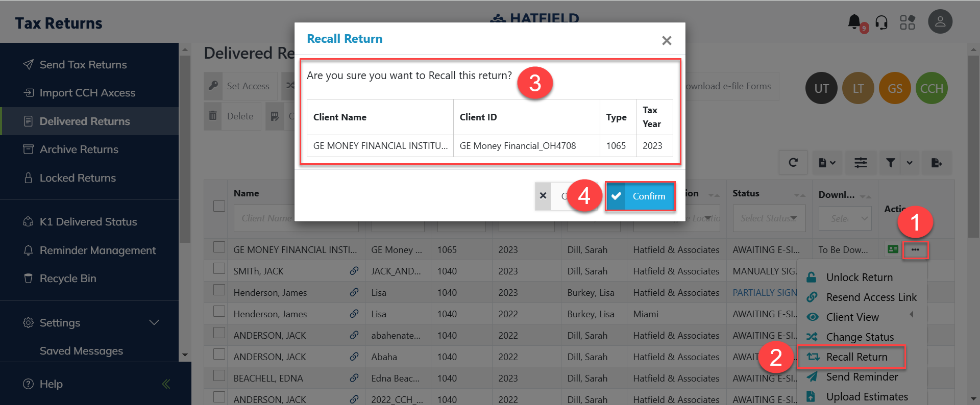Collapse sidebar using the double chevron icon
980x405 pixels.
pyautogui.click(x=166, y=384)
